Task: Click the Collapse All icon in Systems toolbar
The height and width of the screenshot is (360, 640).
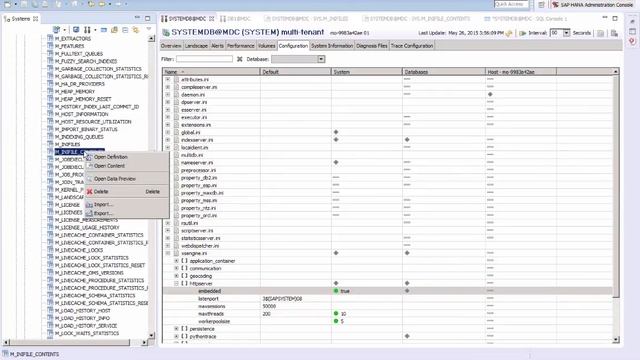Action: [125, 30]
